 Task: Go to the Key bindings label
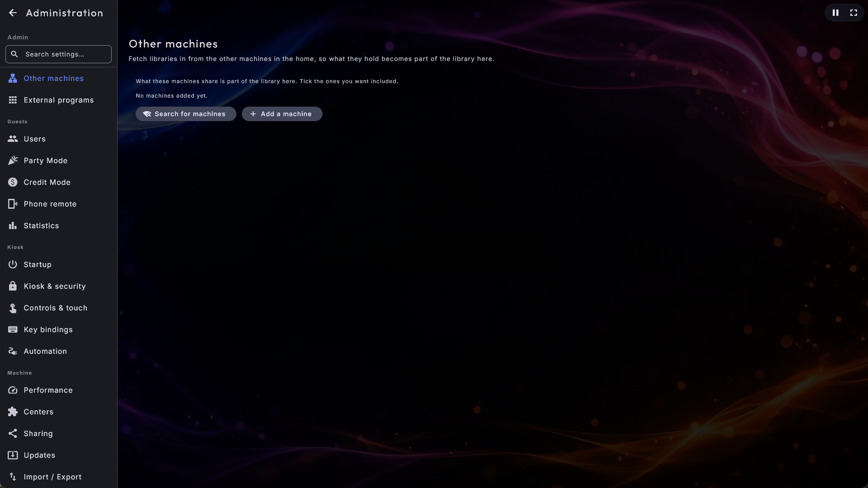click(48, 330)
